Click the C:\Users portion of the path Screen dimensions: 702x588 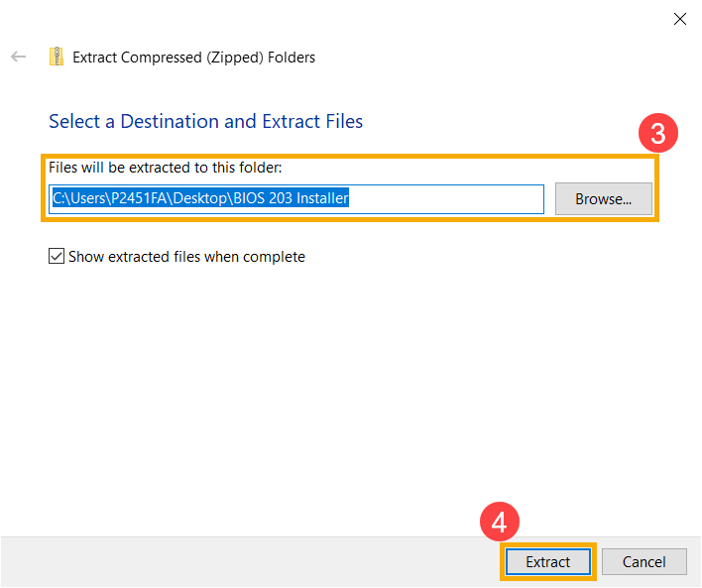point(78,198)
